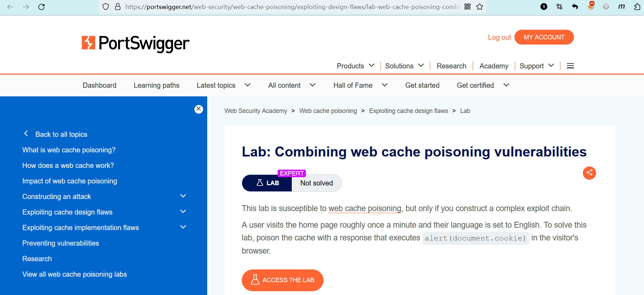This screenshot has height=295, width=644.
Task: Bookmark this page with the star icon
Action: [x=480, y=7]
